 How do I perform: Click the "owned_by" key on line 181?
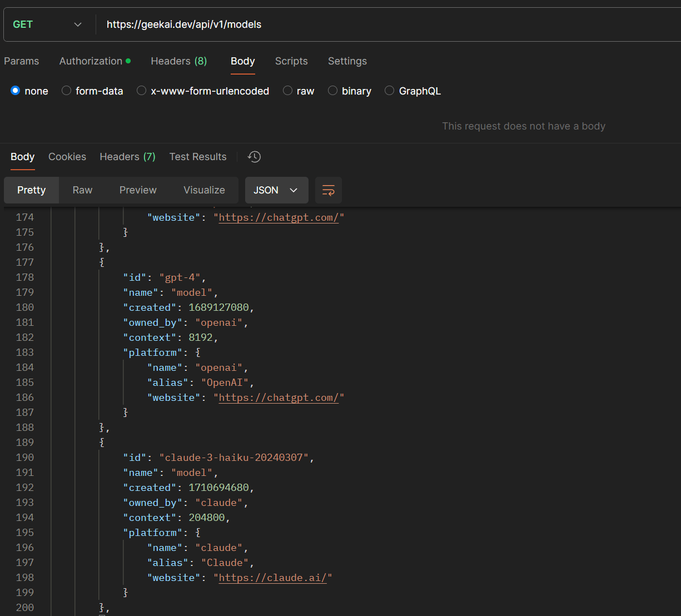pyautogui.click(x=153, y=322)
